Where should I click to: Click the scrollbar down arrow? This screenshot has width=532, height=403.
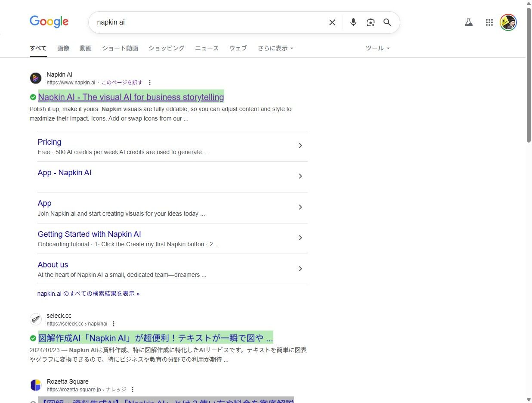click(529, 400)
